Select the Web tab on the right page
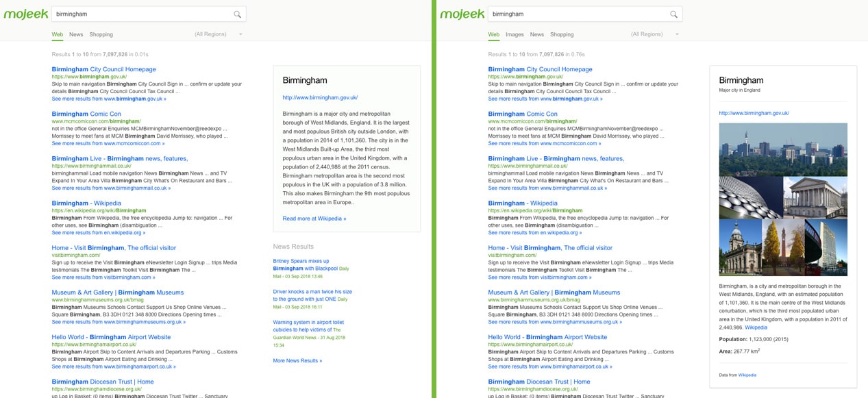Image resolution: width=868 pixels, height=398 pixels. [x=494, y=34]
